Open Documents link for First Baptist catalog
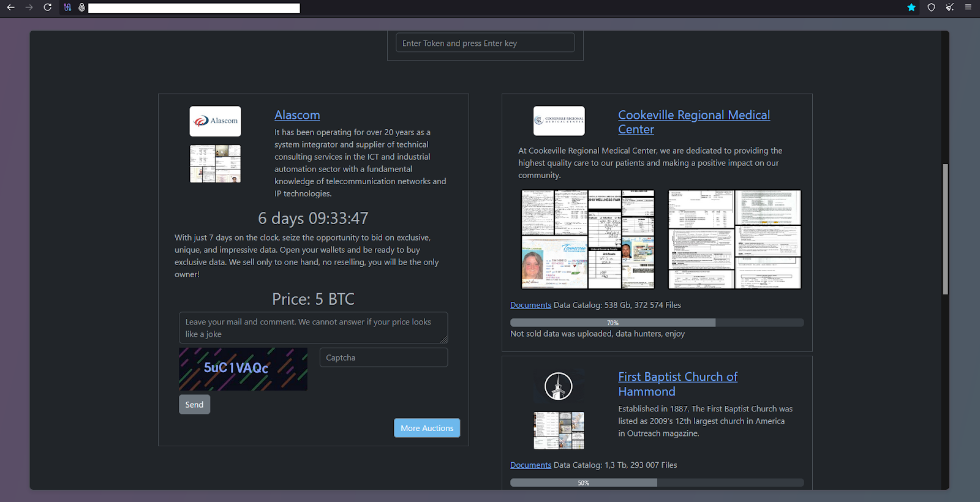This screenshot has width=980, height=502. click(x=530, y=465)
